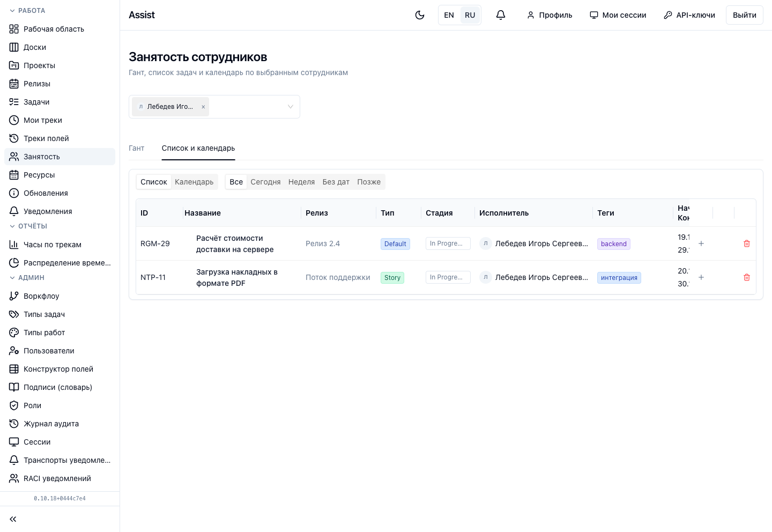Viewport: 772px width, 532px height.
Task: Click plus icon in NTP-11 row
Action: click(701, 277)
